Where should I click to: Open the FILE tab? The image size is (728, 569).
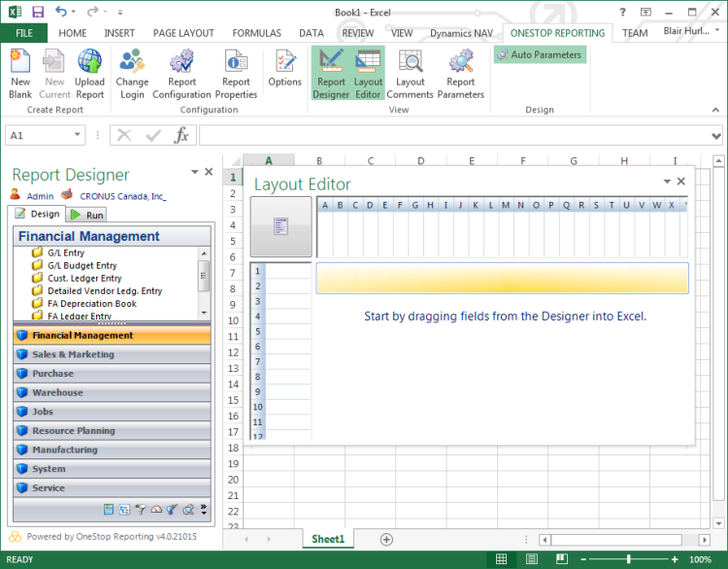point(23,33)
